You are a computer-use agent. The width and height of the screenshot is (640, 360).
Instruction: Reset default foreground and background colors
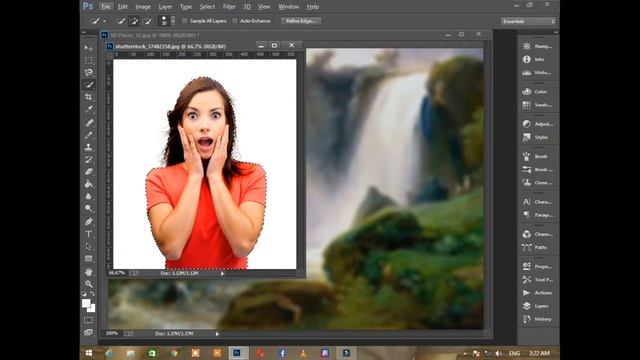84,294
